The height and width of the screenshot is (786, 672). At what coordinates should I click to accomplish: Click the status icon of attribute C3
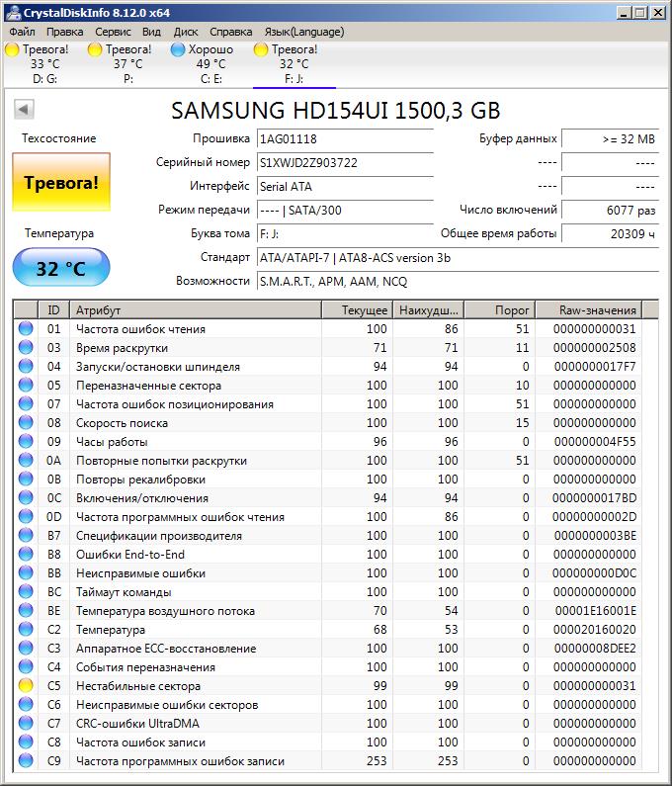pos(26,649)
